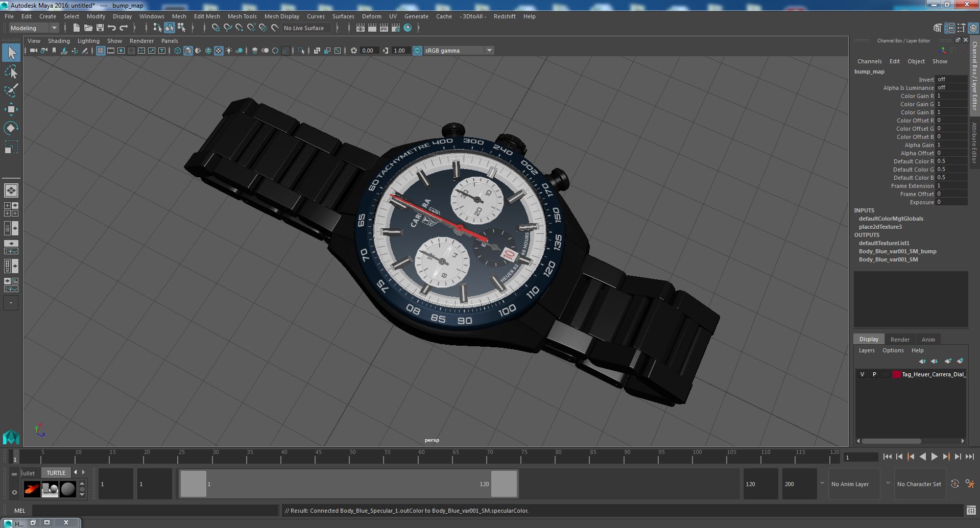980x528 pixels.
Task: Select by hierarchy mode icon
Action: [157, 28]
